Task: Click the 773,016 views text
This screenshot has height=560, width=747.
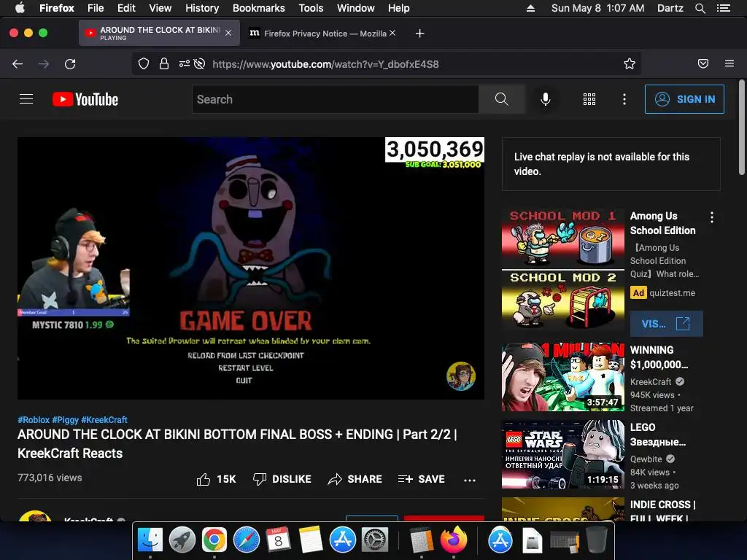Action: pyautogui.click(x=50, y=478)
